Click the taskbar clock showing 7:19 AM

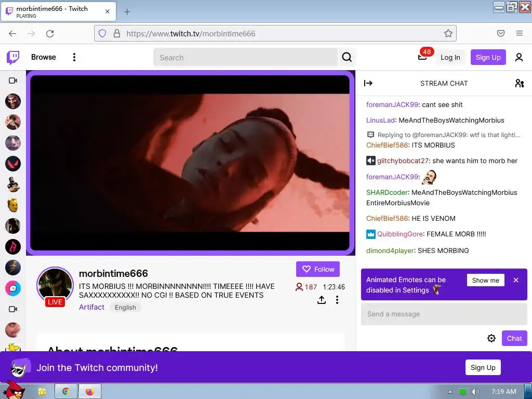pyautogui.click(x=504, y=392)
